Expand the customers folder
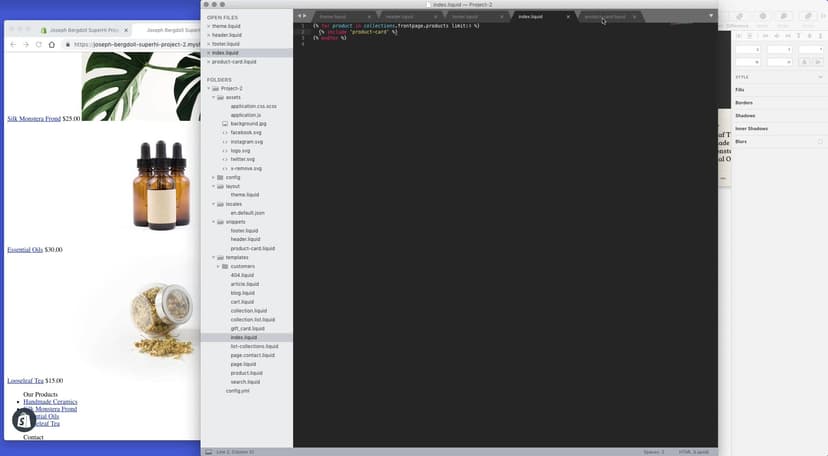828x456 pixels. point(219,266)
